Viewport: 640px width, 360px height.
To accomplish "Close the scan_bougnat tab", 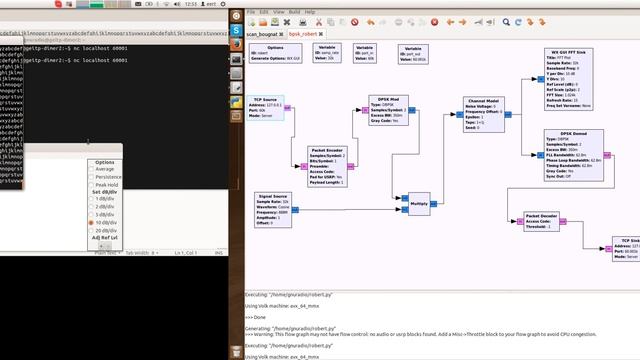I will coord(281,34).
